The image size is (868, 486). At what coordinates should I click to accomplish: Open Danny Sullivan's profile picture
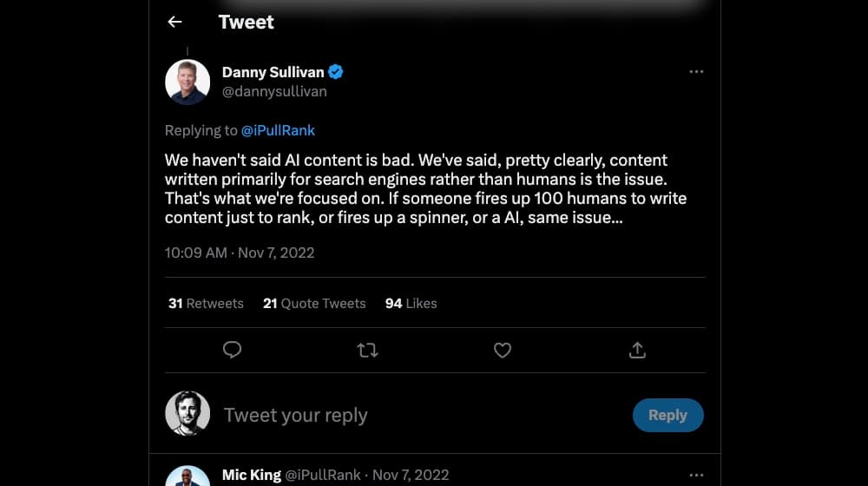[187, 82]
